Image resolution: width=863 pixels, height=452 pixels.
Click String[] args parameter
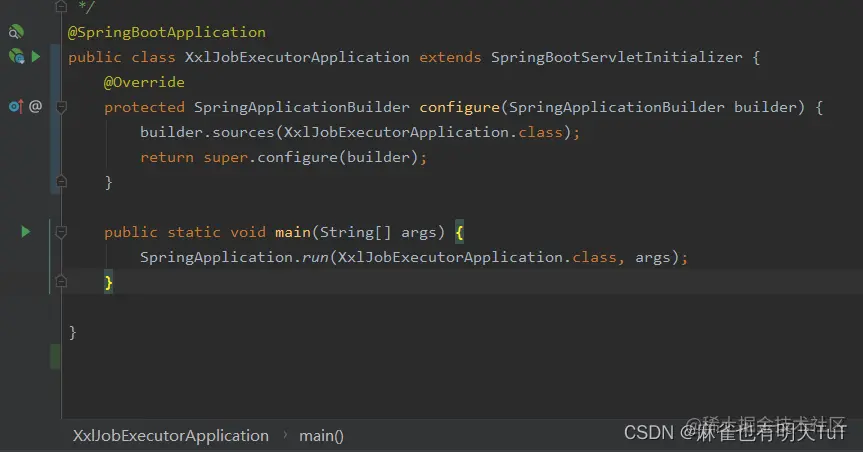378,232
